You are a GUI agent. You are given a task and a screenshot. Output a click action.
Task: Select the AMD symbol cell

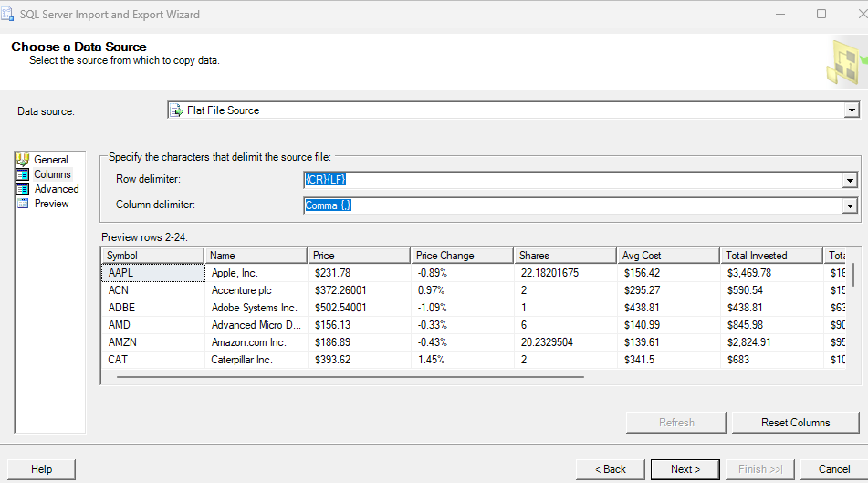(153, 324)
